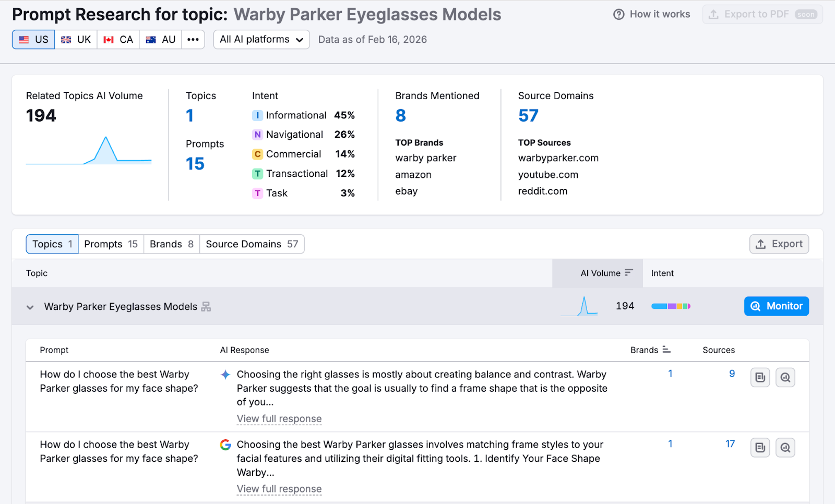Click the magnifier monitor icon in first prompt row
Viewport: 835px width, 504px height.
tap(785, 377)
